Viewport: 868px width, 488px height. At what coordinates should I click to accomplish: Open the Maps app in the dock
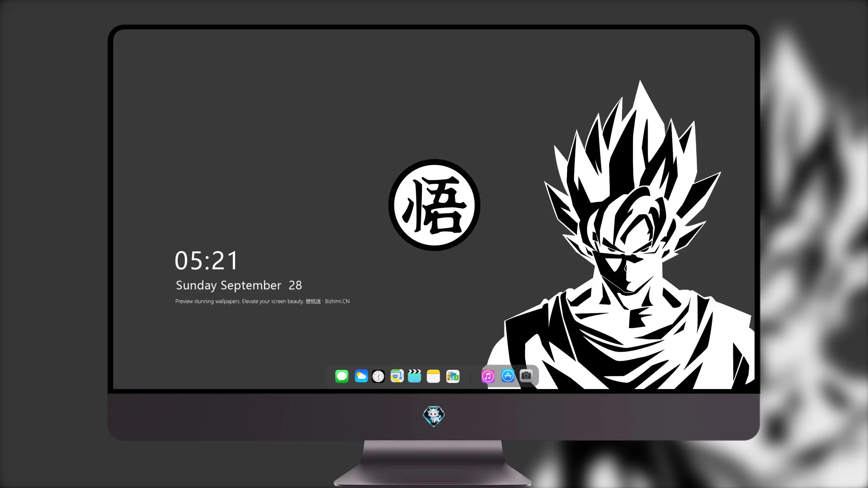coord(397,376)
